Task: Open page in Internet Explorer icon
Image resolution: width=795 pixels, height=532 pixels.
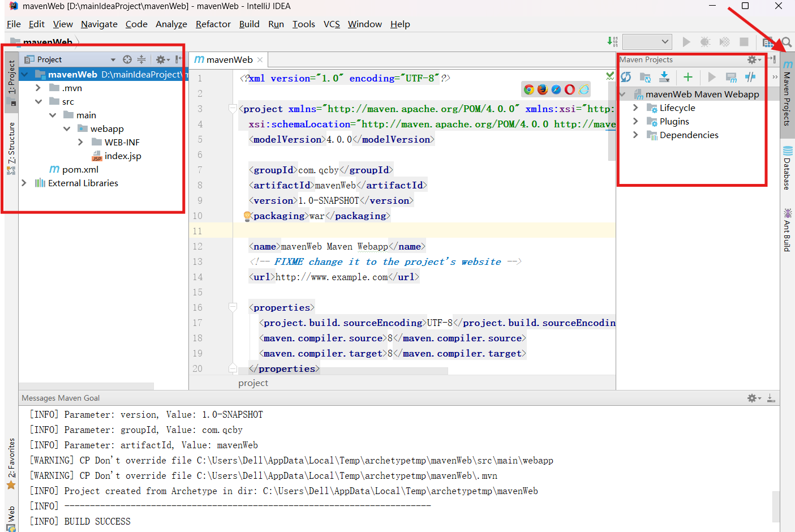Action: coord(583,89)
